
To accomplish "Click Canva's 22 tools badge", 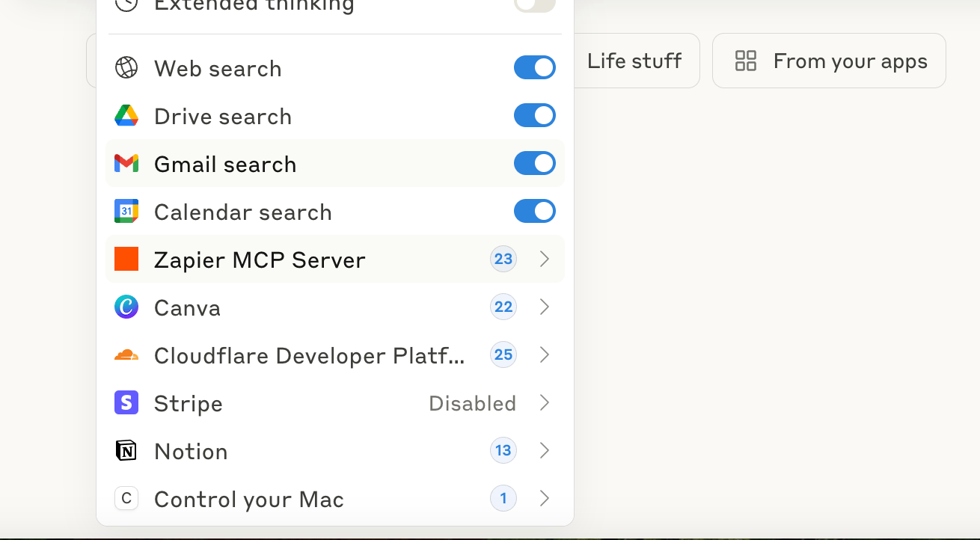I will pos(503,307).
